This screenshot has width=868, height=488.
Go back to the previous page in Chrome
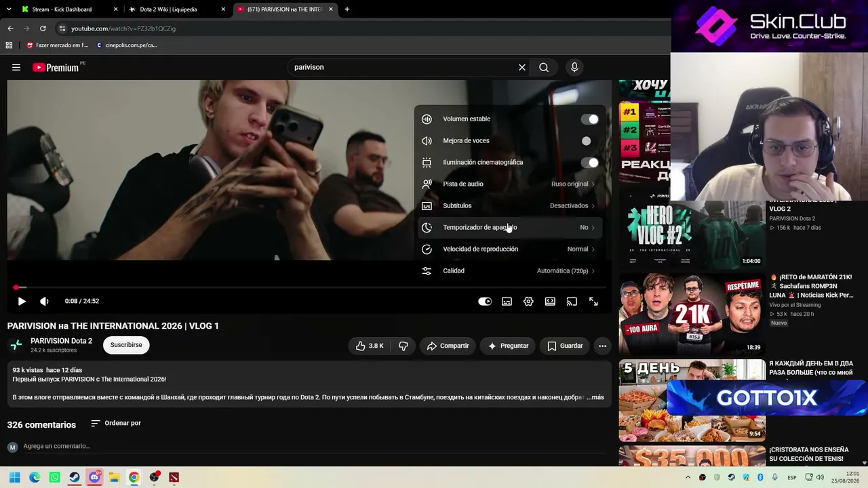click(10, 28)
